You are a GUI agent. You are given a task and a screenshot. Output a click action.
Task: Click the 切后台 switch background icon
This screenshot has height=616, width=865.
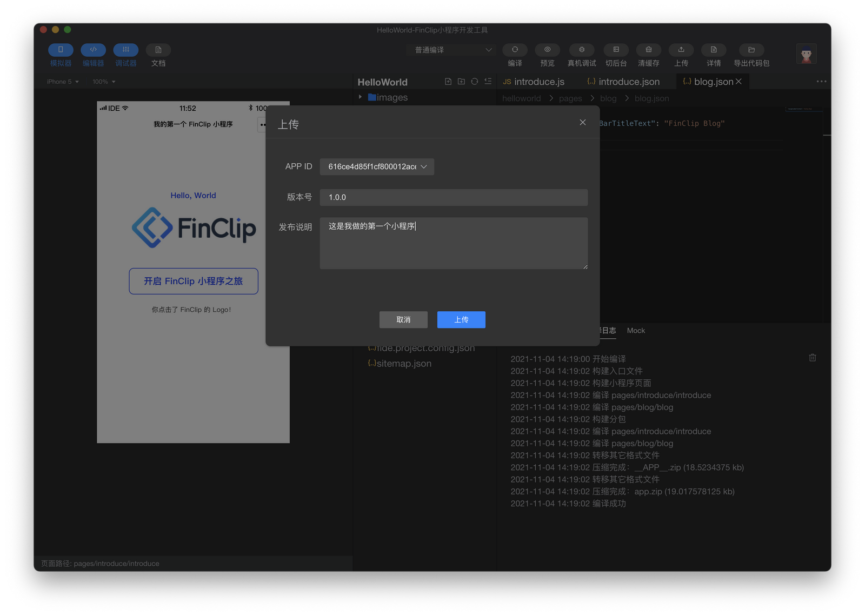616,50
